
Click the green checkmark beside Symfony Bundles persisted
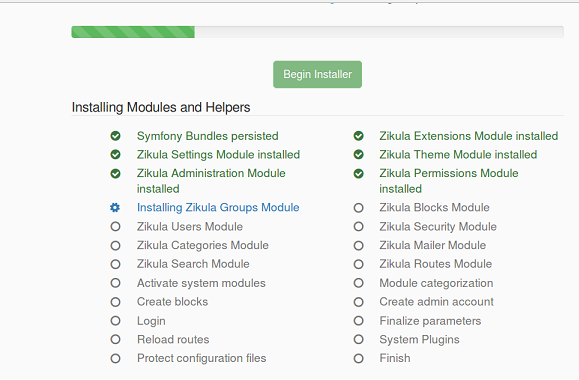[115, 136]
